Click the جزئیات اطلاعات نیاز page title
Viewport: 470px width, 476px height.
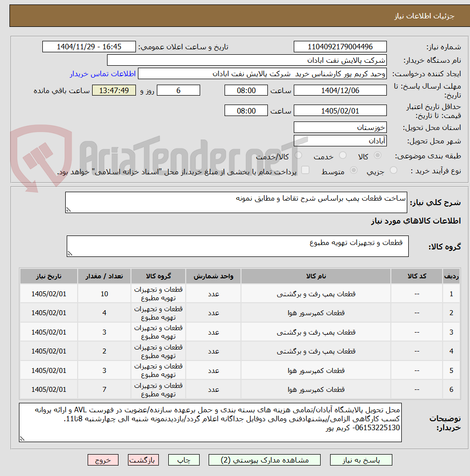424,16
